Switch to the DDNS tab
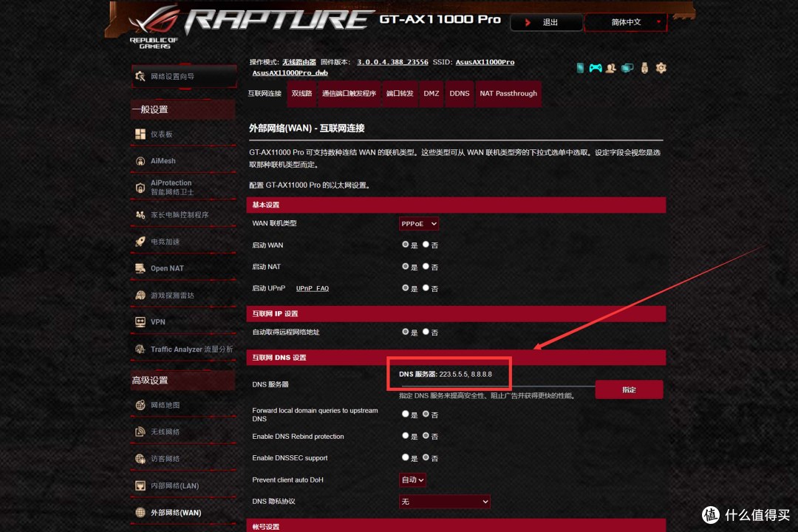Screen dimensions: 798x532 tap(460, 94)
